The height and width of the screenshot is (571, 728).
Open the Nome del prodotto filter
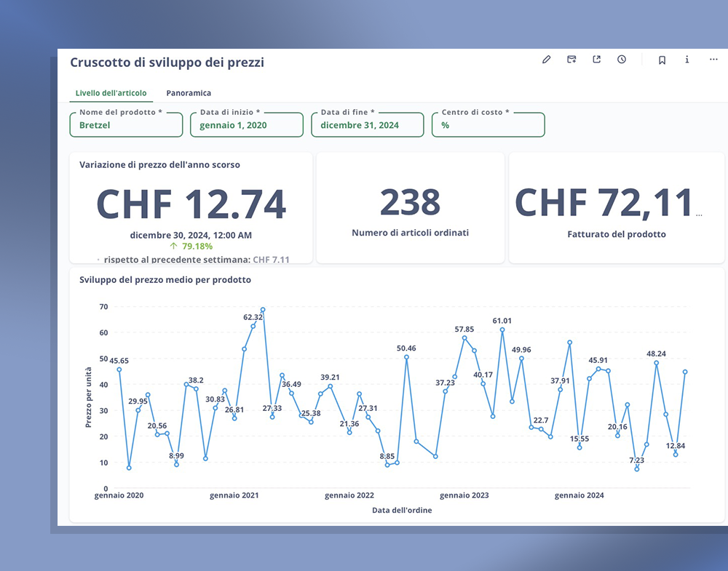point(126,125)
